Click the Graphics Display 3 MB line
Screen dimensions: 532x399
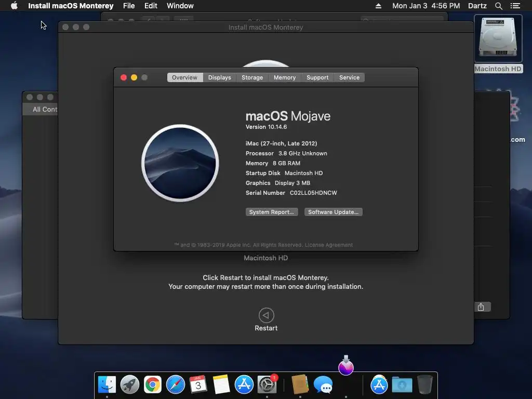click(278, 183)
